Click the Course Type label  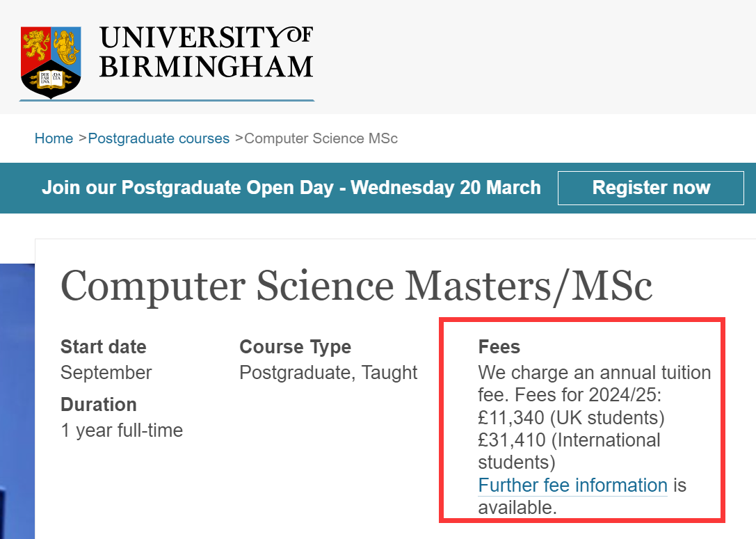pyautogui.click(x=295, y=346)
